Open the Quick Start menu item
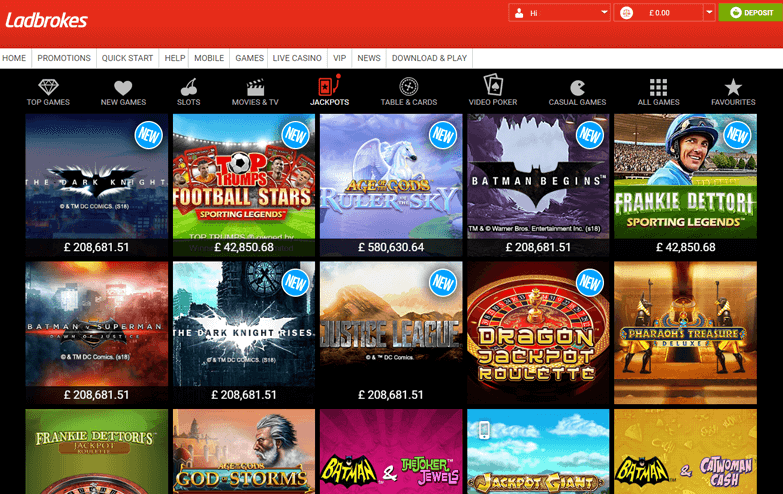Screen dimensions: 783x494 tap(127, 58)
